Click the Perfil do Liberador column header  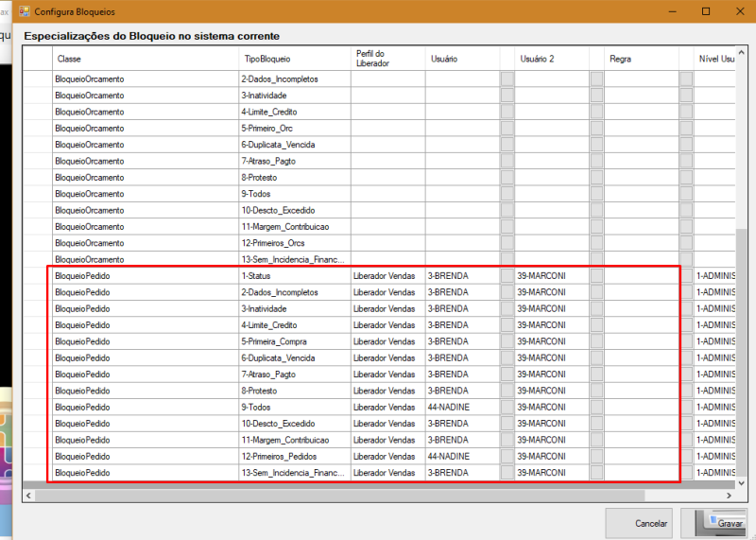click(388, 59)
